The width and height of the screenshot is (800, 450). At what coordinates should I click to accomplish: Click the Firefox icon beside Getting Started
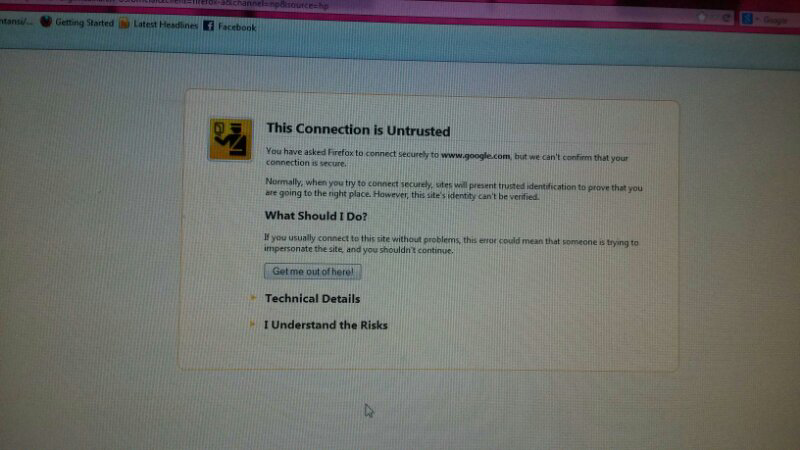[46, 22]
